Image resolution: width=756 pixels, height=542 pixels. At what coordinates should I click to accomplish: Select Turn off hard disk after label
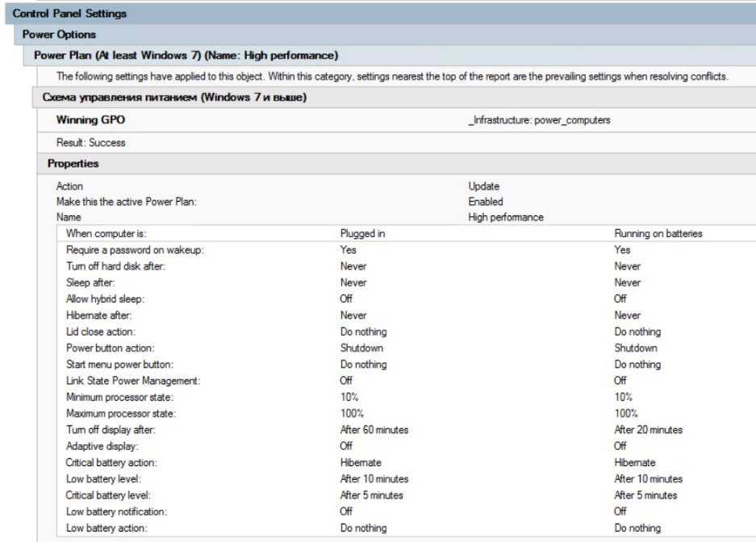[115, 266]
